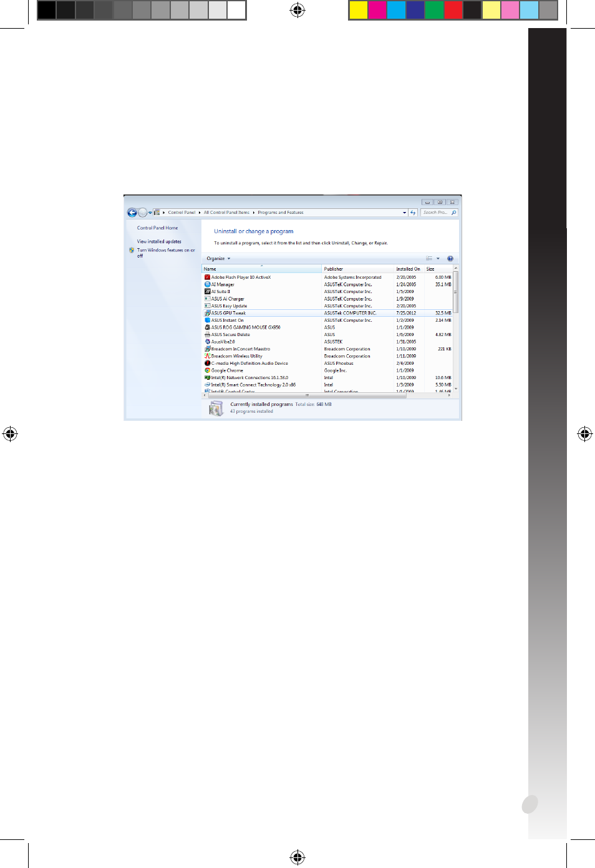
Task: Click the Intel(R) Network Connections icon
Action: (208, 378)
